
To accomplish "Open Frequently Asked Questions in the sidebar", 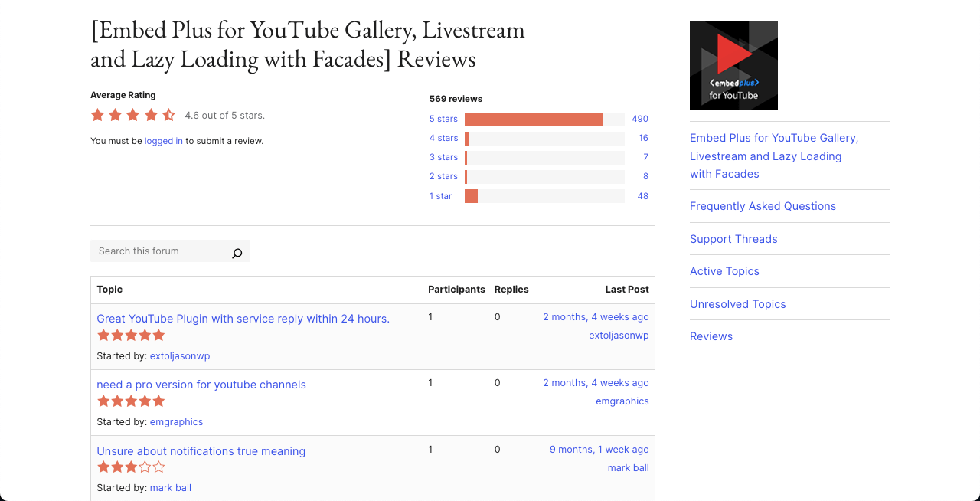I will pyautogui.click(x=763, y=206).
